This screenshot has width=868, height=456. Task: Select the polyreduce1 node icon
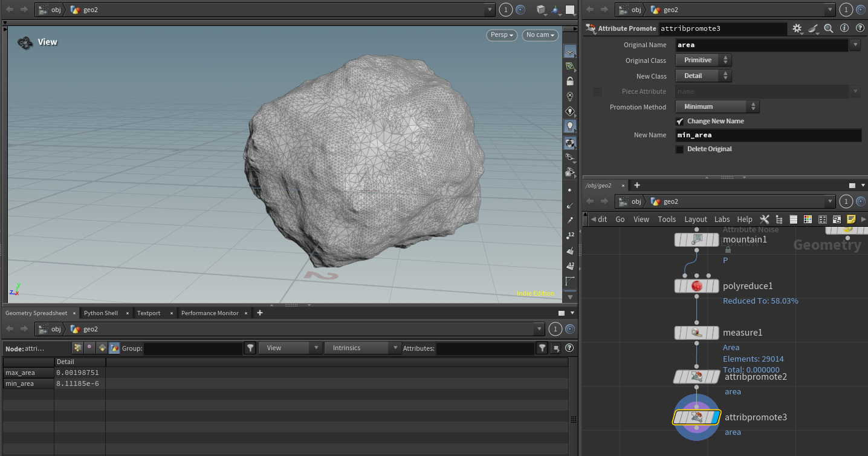(x=696, y=286)
